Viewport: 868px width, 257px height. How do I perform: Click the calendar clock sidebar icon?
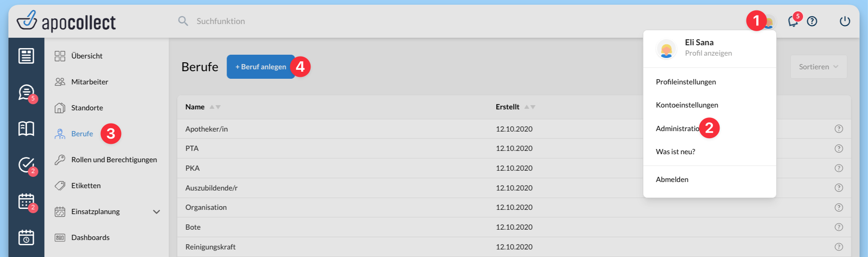[x=26, y=237]
